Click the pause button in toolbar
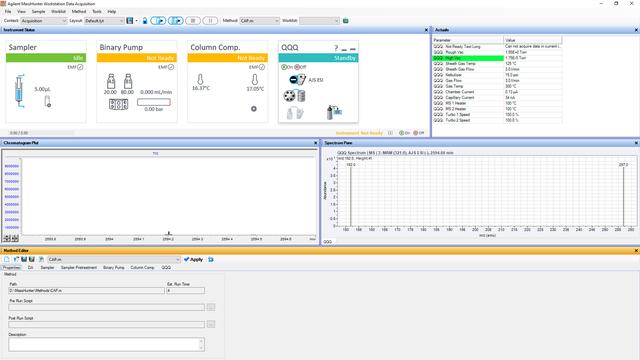The image size is (640, 360). click(210, 20)
